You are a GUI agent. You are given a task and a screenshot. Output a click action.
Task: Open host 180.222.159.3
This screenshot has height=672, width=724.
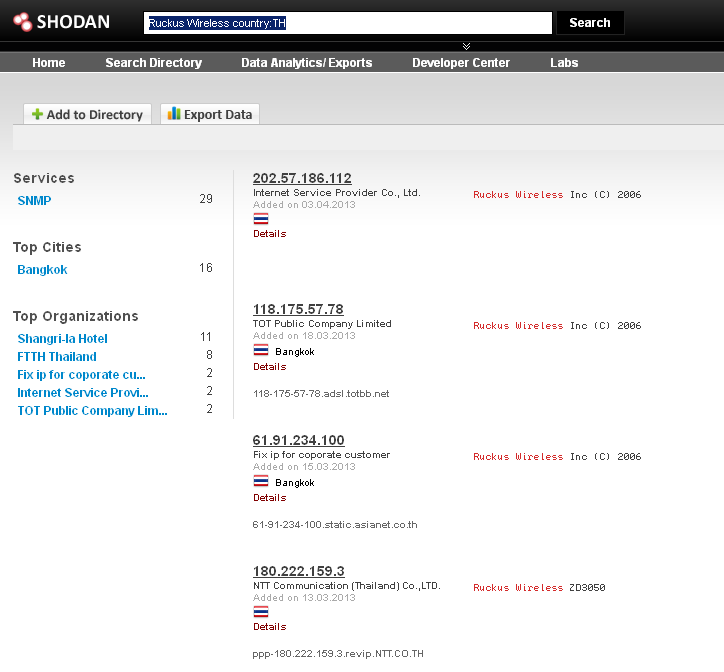point(299,571)
